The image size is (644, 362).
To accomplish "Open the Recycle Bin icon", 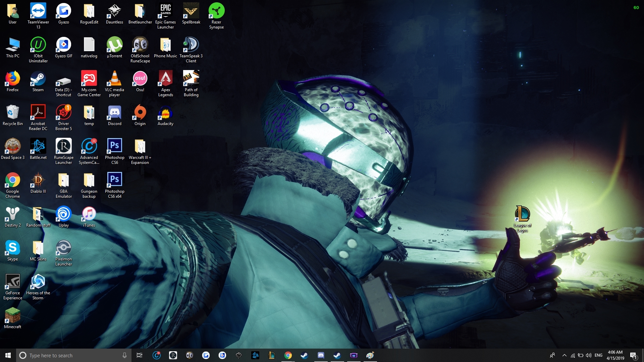I will [12, 113].
